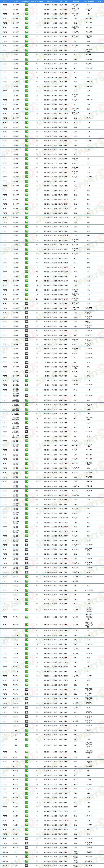Click the 'Marka' column header
The image size is (104, 868).
[5, 1]
